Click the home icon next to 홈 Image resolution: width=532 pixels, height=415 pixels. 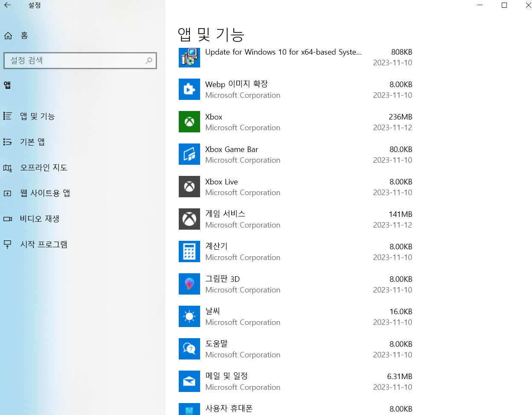point(8,35)
